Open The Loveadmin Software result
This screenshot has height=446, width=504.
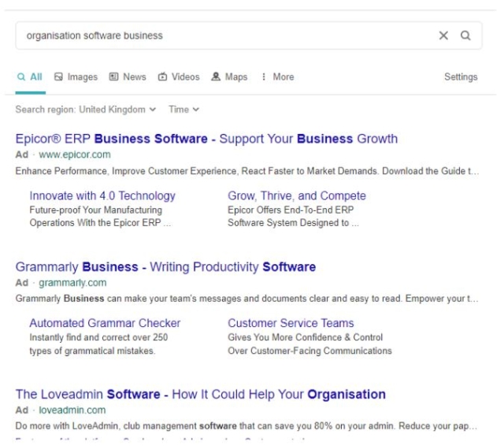tap(200, 394)
